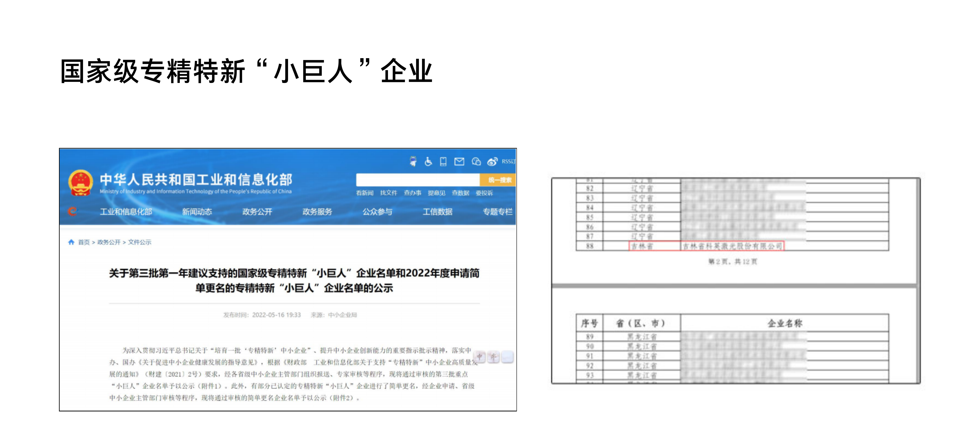Click the RSS subscription link
Image resolution: width=980 pixels, height=448 pixels.
(x=509, y=161)
